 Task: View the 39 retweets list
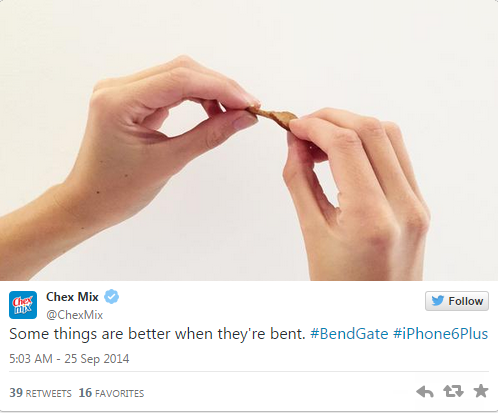tap(40, 393)
